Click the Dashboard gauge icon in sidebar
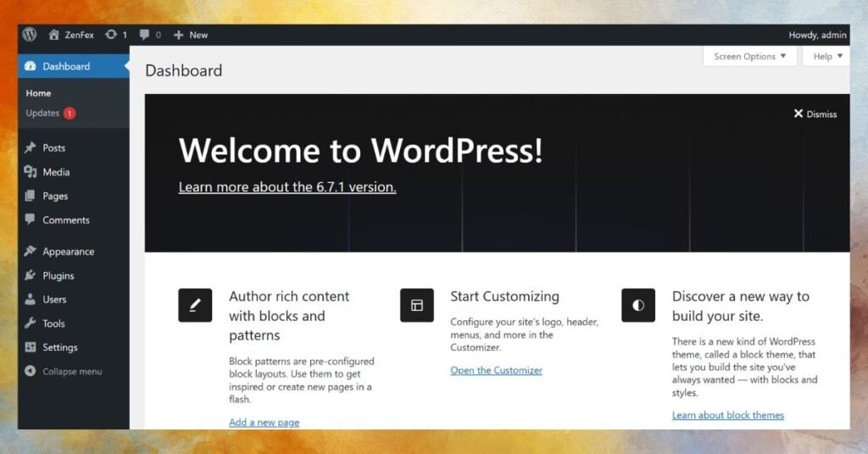The width and height of the screenshot is (868, 454). [31, 66]
